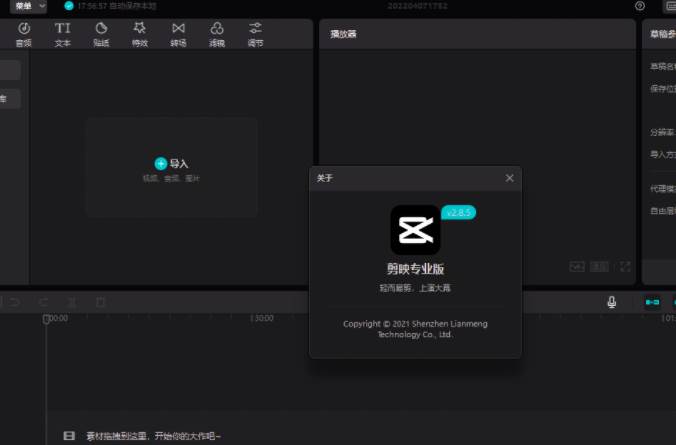Switch to the 滤镜 filters tab
Image resolution: width=676 pixels, height=445 pixels.
(217, 34)
